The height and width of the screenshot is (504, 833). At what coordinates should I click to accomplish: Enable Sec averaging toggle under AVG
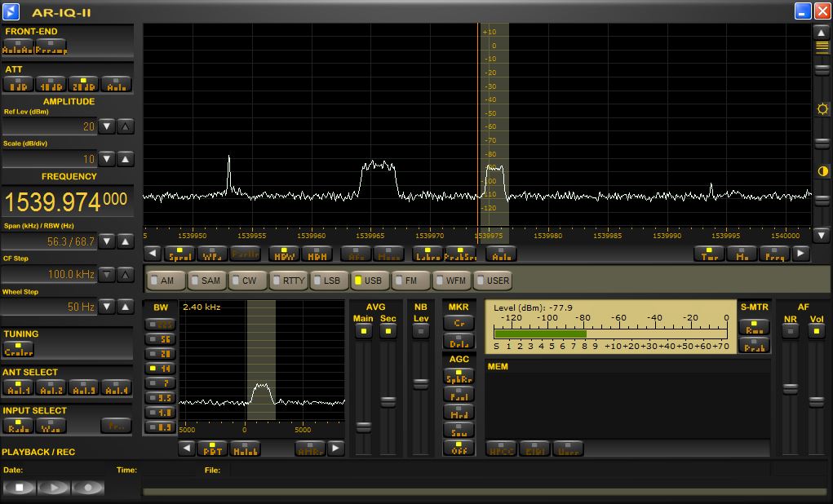(388, 331)
